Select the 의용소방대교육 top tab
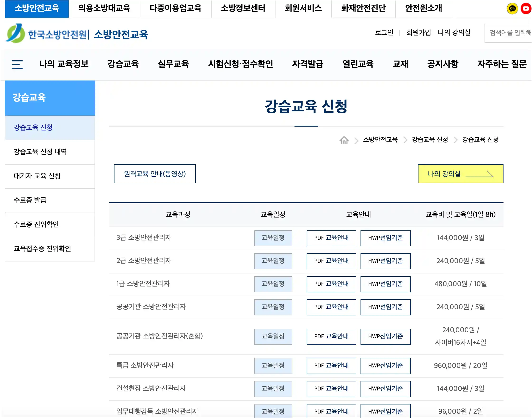 coord(104,8)
